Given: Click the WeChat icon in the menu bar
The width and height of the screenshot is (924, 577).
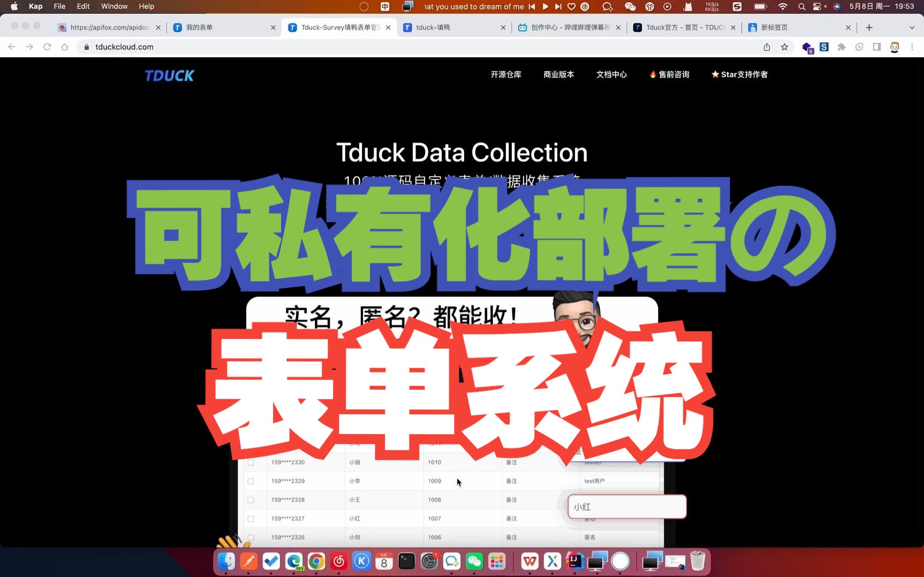Looking at the screenshot, I should 630,6.
